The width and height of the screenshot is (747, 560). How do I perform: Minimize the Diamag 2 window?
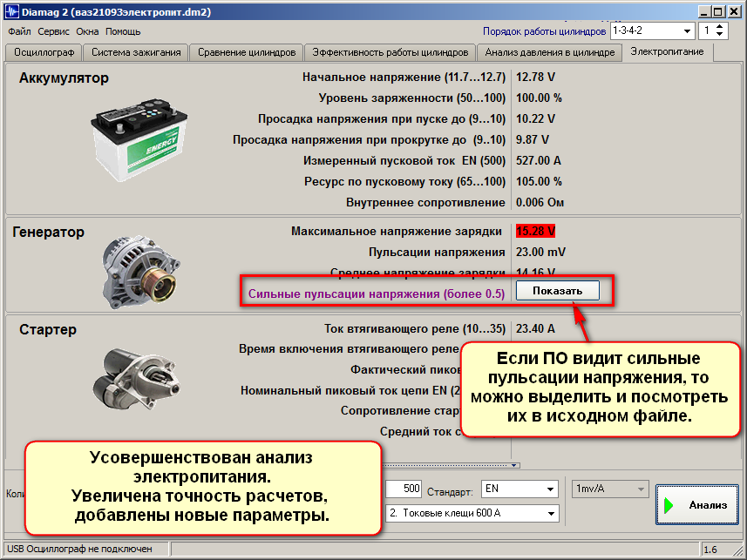click(704, 12)
